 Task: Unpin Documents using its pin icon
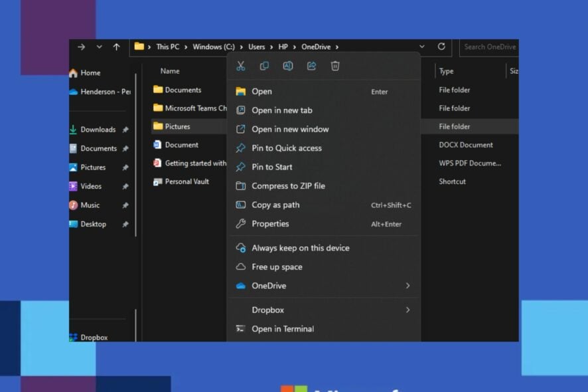pos(125,148)
